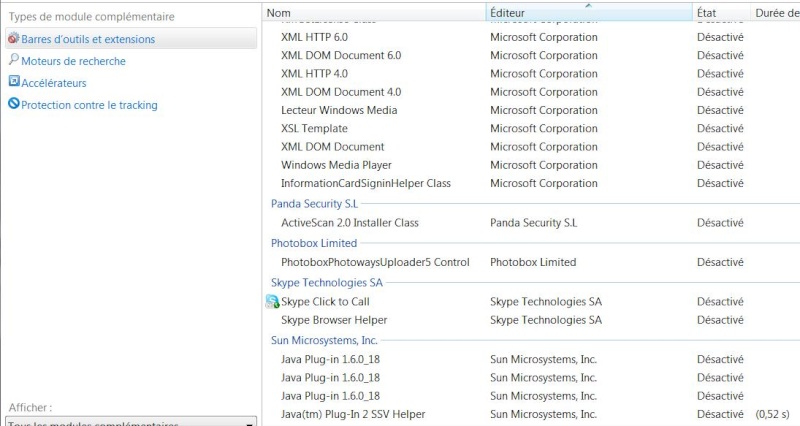The height and width of the screenshot is (426, 800).
Task: Select the XML HTTP 6.0 row
Action: point(531,37)
